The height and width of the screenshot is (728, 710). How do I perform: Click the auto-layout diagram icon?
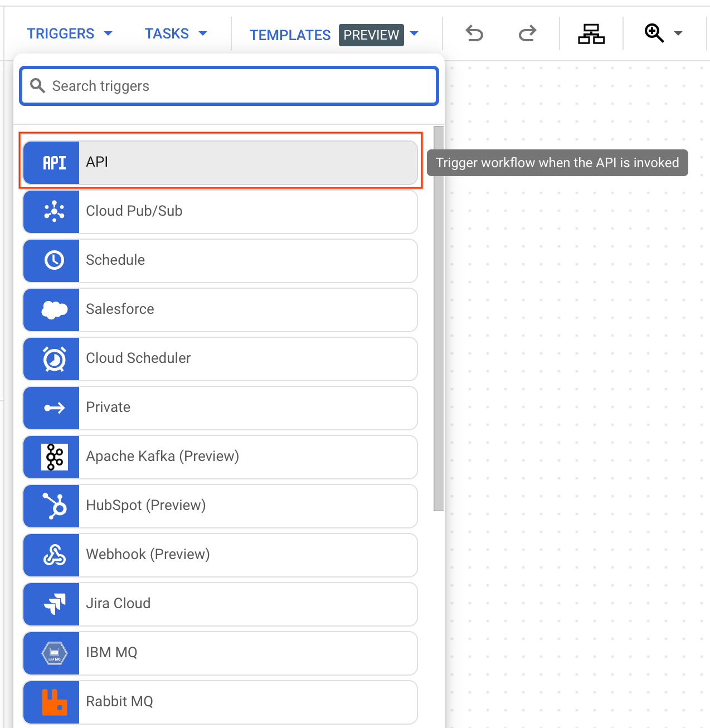(591, 34)
